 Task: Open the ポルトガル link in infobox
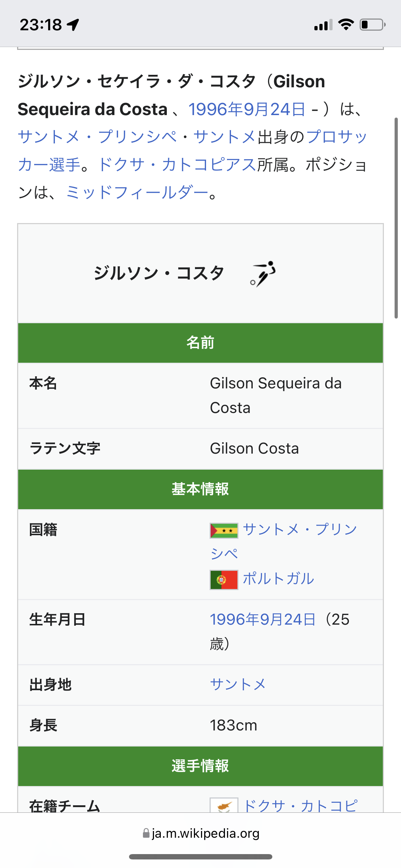(x=278, y=579)
